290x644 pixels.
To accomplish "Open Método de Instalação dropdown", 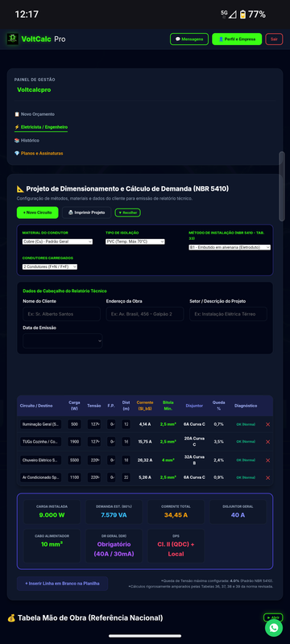I will click(x=230, y=247).
